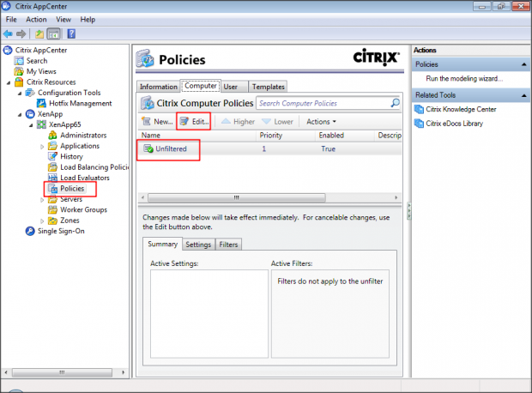The image size is (532, 393).
Task: Collapse the XenApp tree node
Action: tap(20, 114)
